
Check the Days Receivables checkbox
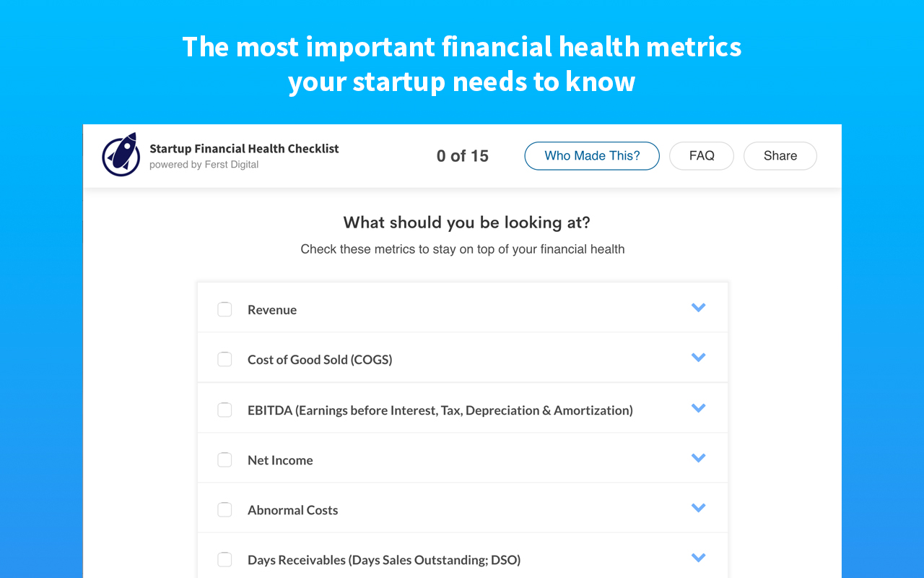point(225,559)
